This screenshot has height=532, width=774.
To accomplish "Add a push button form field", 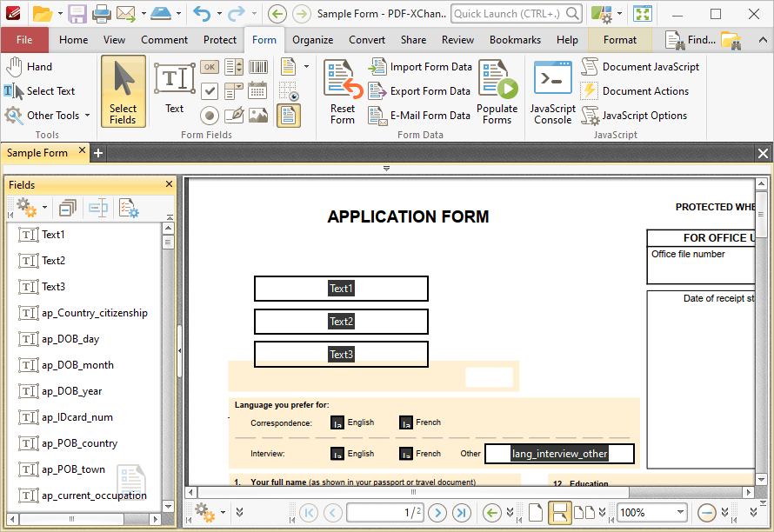I will click(210, 67).
